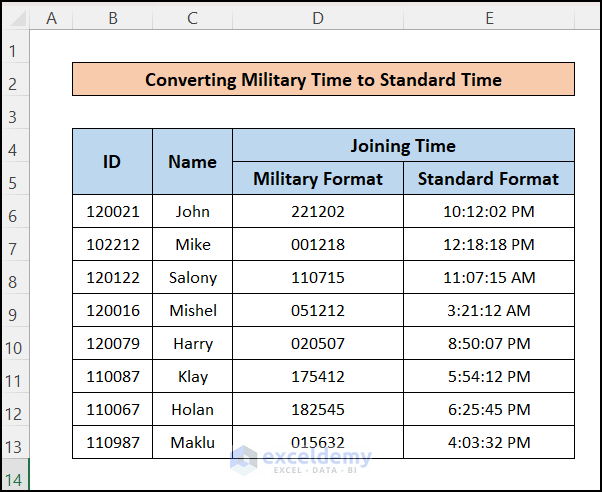Viewport: 602px width, 492px height.
Task: Select column E header
Action: click(489, 18)
